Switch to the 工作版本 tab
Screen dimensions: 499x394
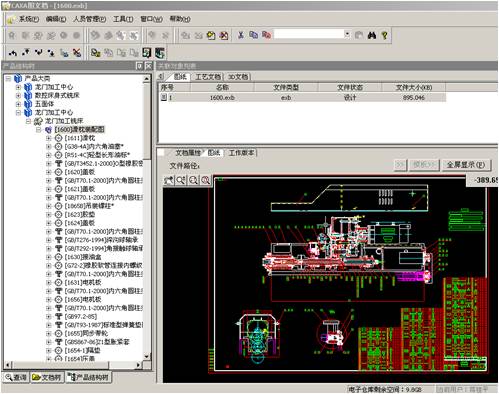(242, 153)
